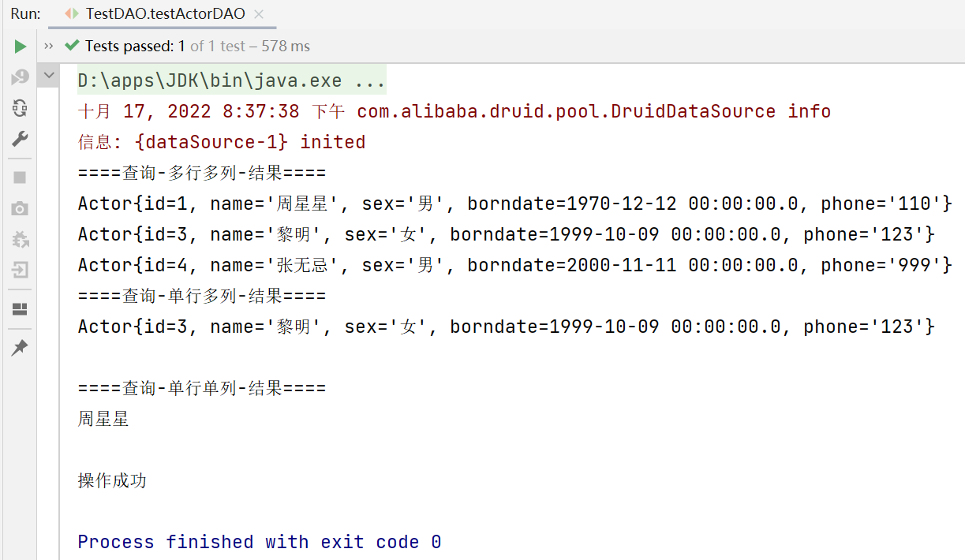Image resolution: width=965 pixels, height=560 pixels.
Task: Click the Restore Layout icon
Action: (20, 308)
